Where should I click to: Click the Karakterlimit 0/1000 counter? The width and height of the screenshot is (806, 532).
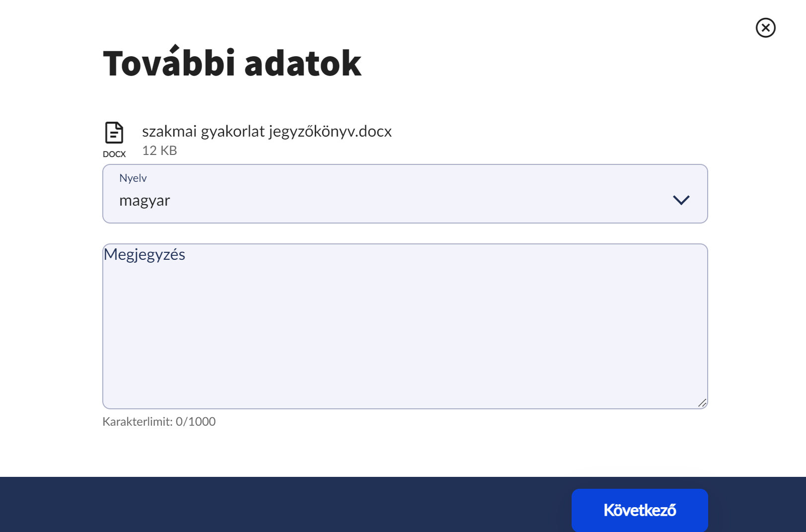(159, 421)
